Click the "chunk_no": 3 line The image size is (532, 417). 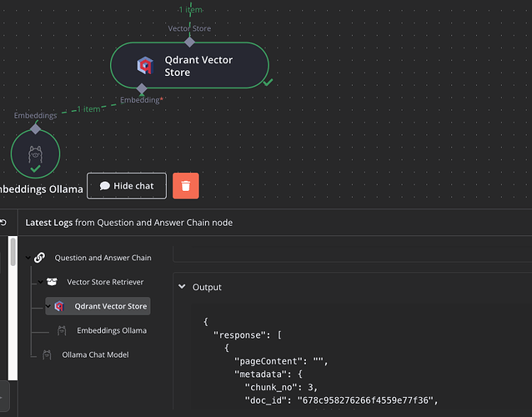[x=281, y=388]
